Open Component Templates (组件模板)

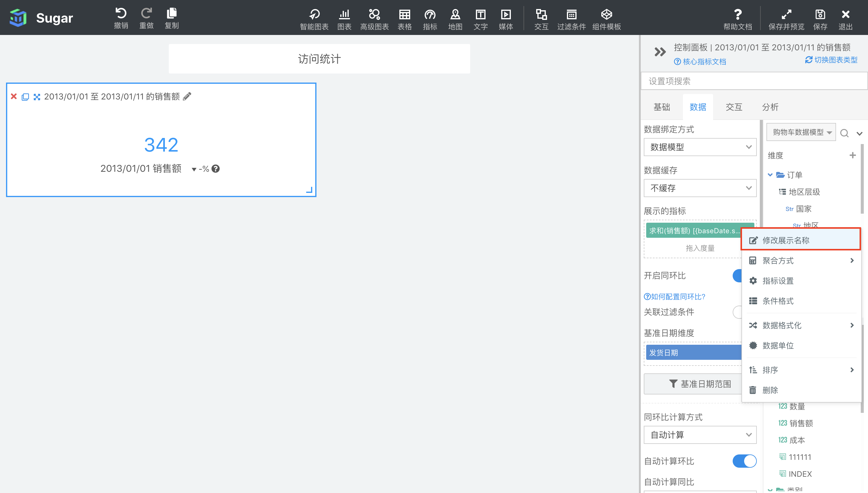[x=607, y=20]
